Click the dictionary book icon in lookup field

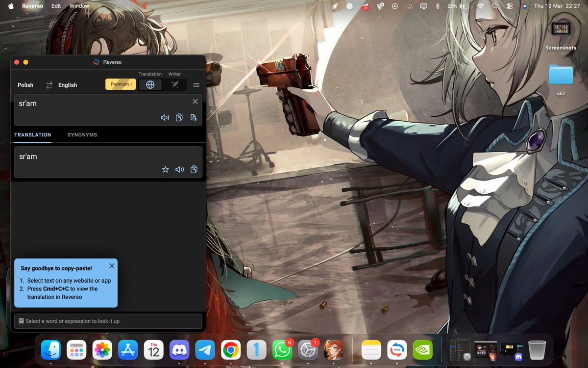21,321
